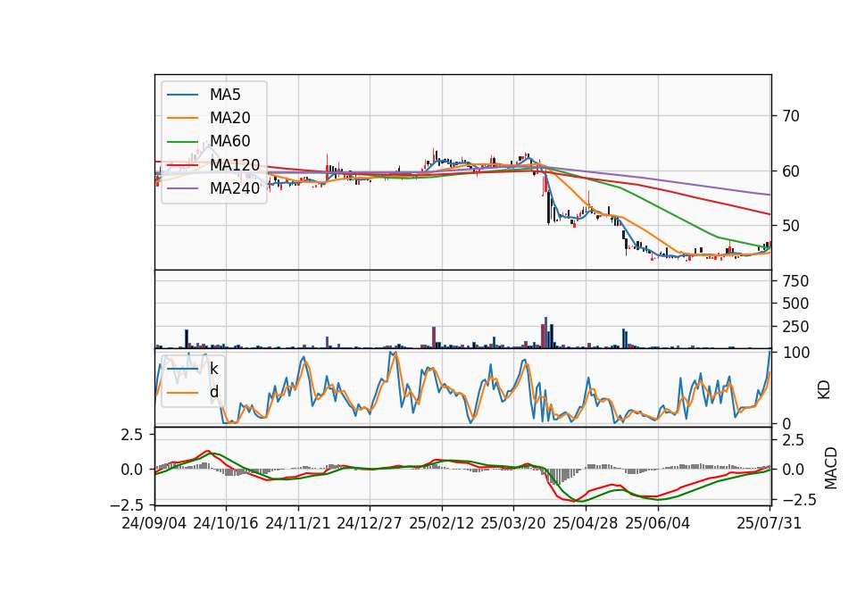Click the 24/11/21 date label
The width and height of the screenshot is (857, 616).
pyautogui.click(x=298, y=523)
